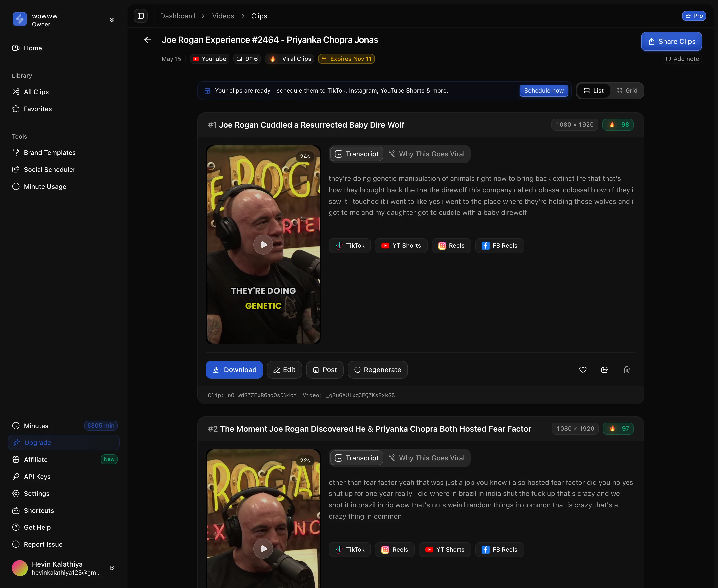Click the Upgrade button in sidebar

(x=64, y=442)
